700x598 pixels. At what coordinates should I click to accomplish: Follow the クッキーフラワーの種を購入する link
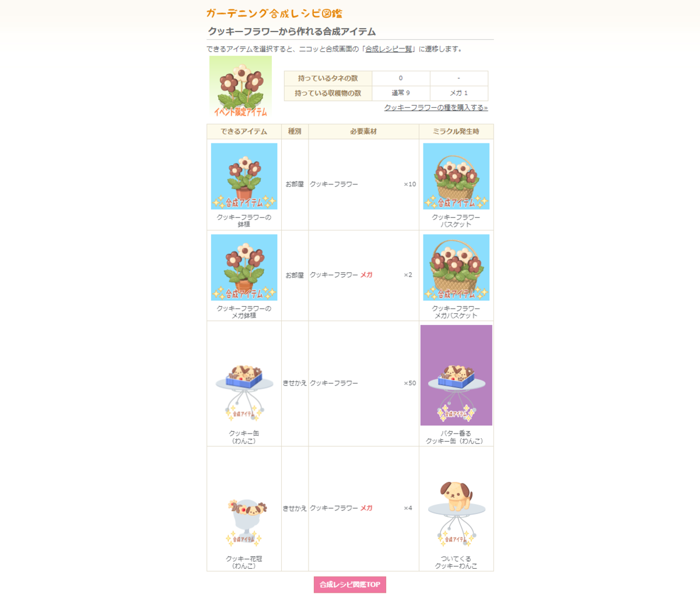pyautogui.click(x=436, y=108)
